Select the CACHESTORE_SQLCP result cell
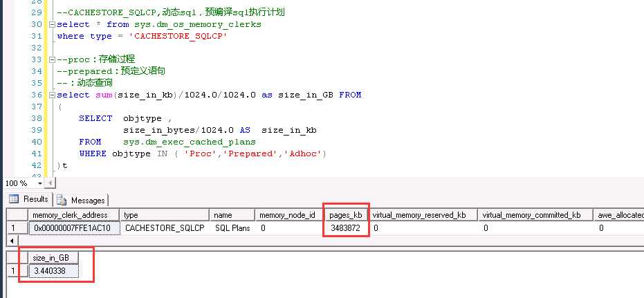This screenshot has height=298, width=644. tap(165, 228)
